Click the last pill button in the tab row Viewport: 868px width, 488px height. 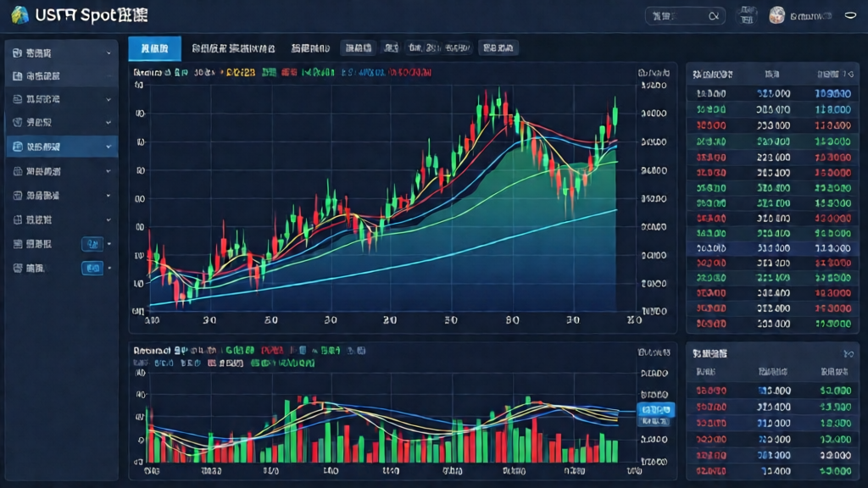(x=498, y=48)
